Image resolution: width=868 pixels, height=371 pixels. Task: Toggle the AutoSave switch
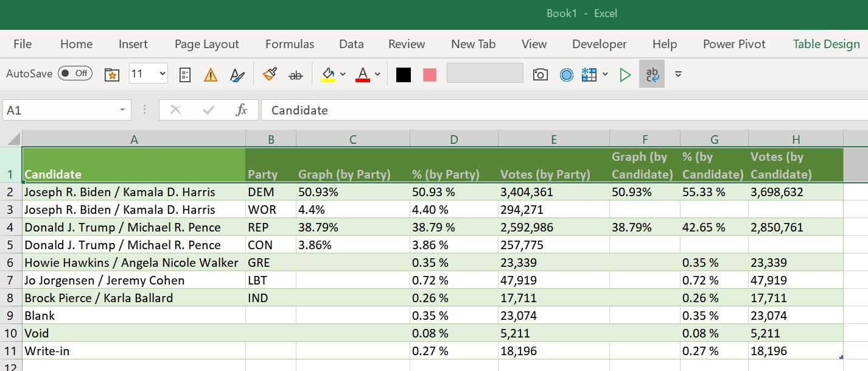[75, 74]
